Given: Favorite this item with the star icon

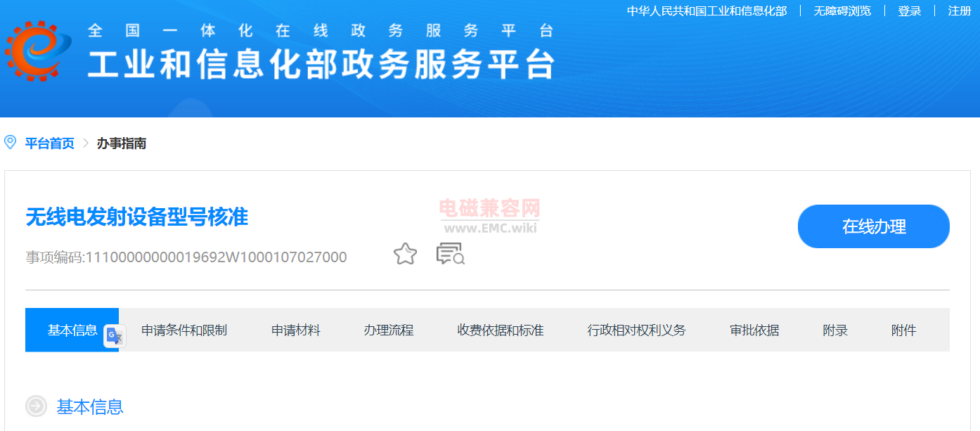Looking at the screenshot, I should [x=405, y=254].
